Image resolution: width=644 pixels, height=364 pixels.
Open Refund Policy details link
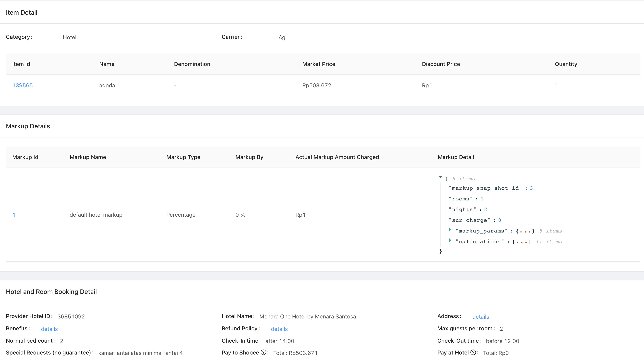[x=279, y=329]
